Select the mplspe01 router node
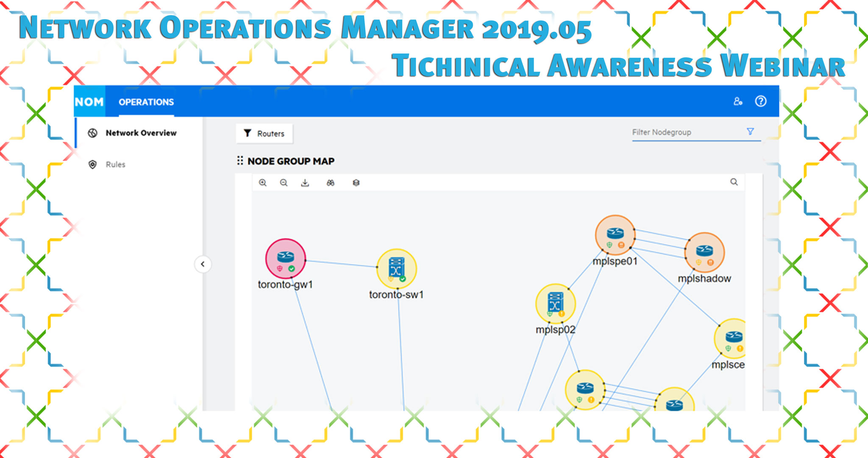The height and width of the screenshot is (458, 868). tap(615, 235)
